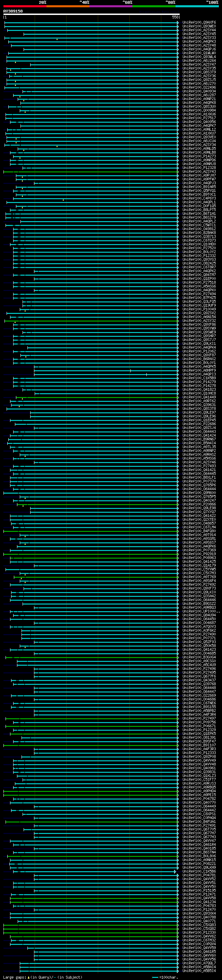Screen dimensions: 222x980
Task: Click the =100char. scale legend
Action: [164, 977]
